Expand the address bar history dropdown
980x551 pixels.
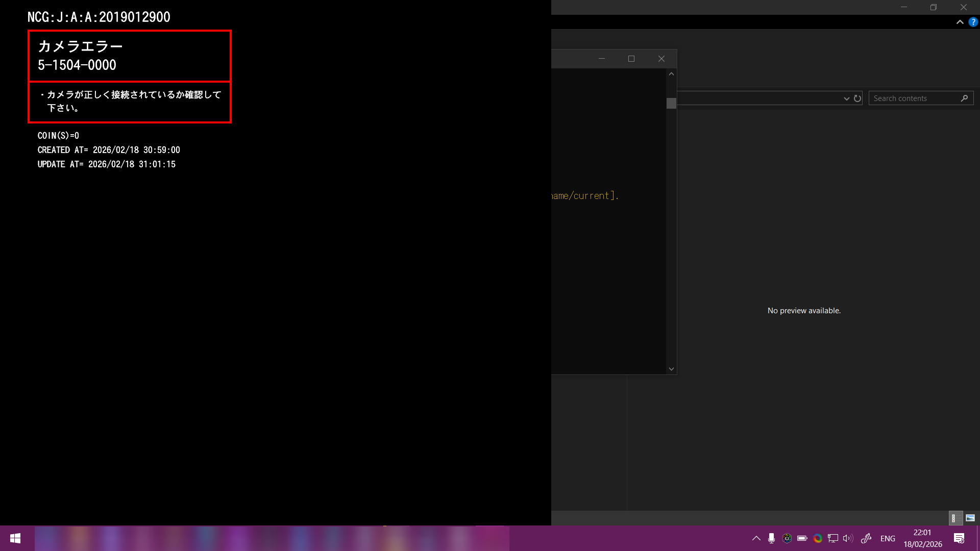pyautogui.click(x=846, y=98)
